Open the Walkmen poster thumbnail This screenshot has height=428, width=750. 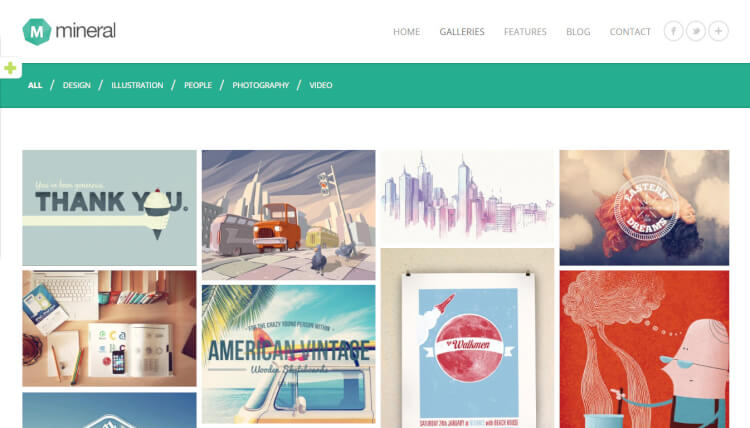point(467,338)
